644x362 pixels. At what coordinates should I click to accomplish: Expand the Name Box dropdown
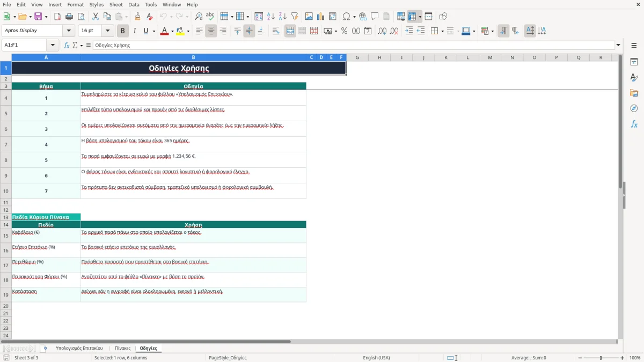(x=53, y=45)
